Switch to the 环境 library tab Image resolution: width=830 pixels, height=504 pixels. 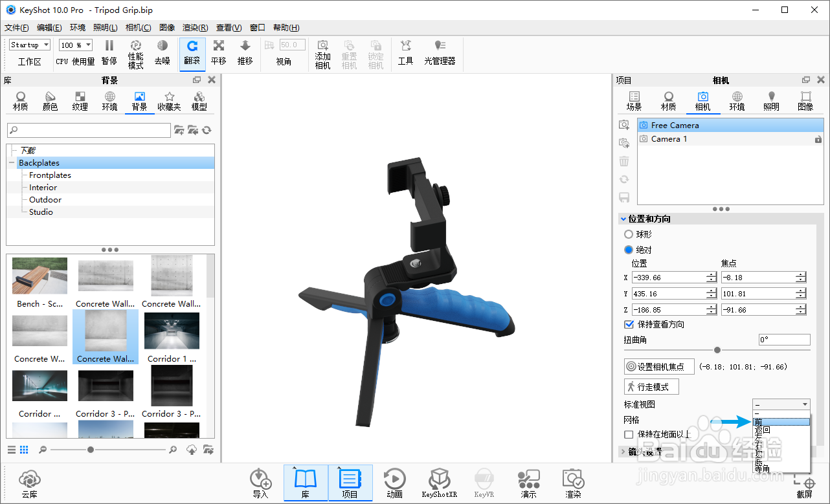click(109, 102)
